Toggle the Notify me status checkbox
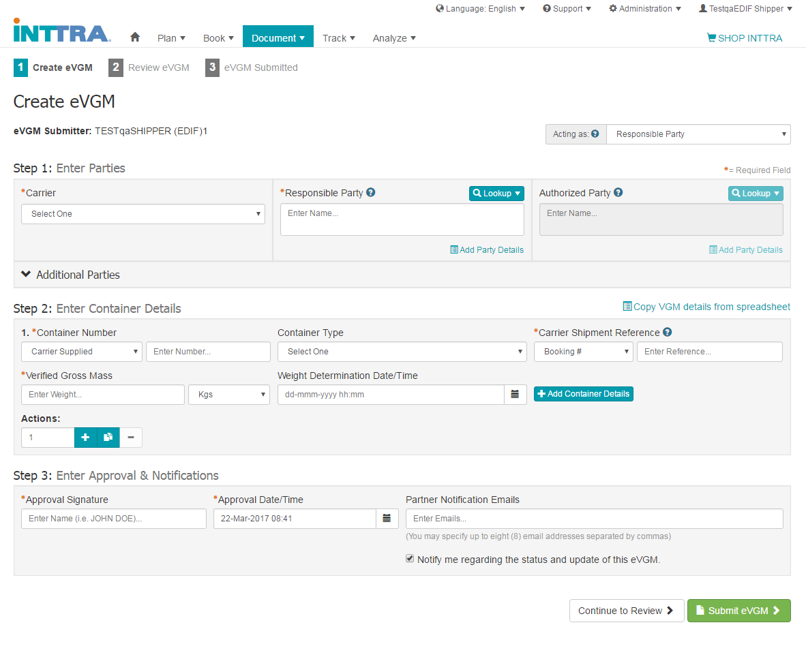The image size is (806, 672). 410,559
